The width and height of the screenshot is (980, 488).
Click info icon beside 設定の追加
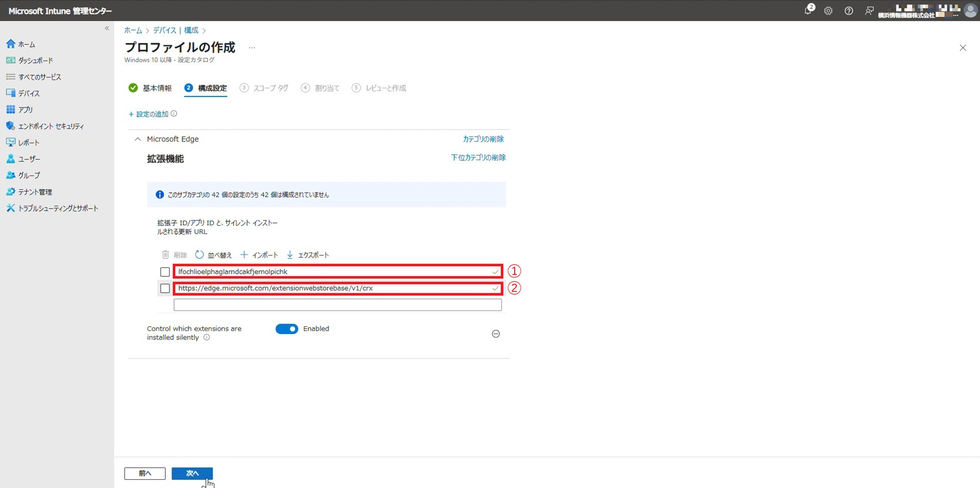[x=174, y=114]
